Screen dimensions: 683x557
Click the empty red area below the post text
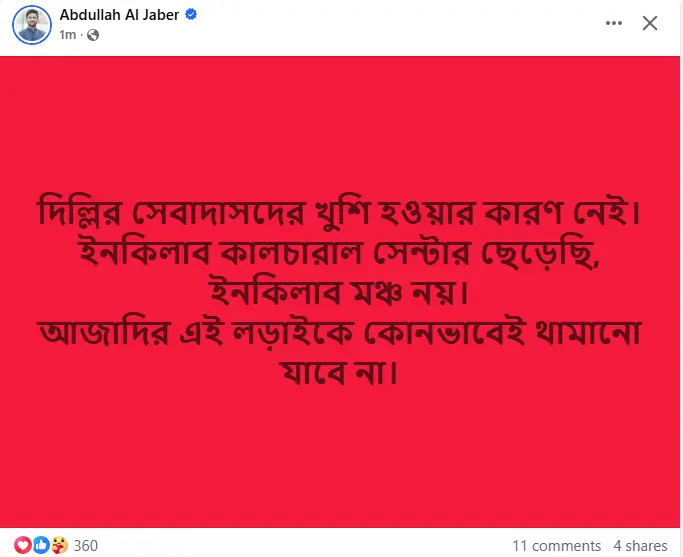click(x=340, y=457)
